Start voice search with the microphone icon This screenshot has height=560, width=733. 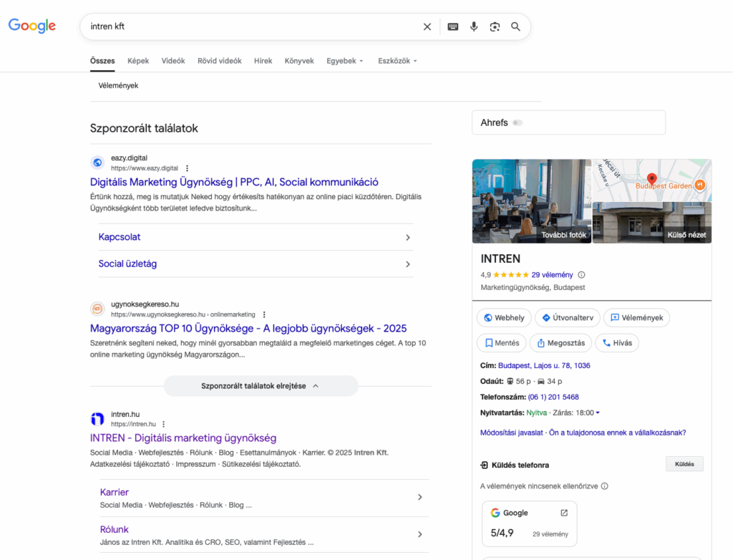tap(474, 26)
